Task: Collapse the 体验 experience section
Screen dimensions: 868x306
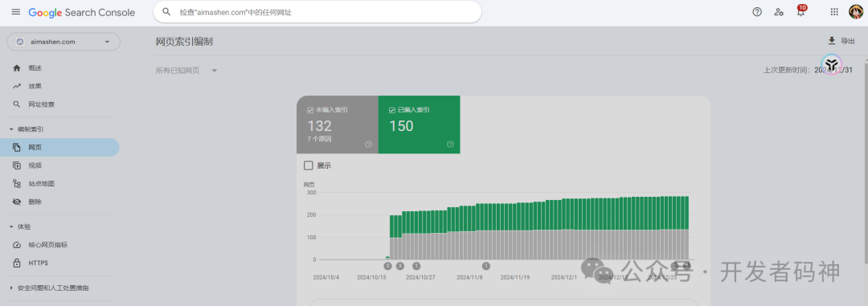Action: 20,226
